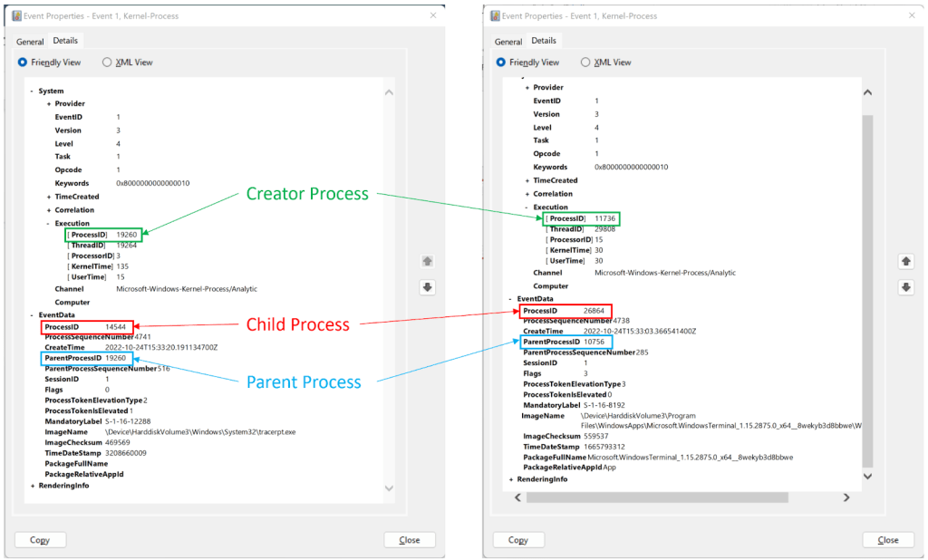Viewport: 928px width, 560px height.
Task: Select Friendly View in the left dialog
Action: coord(24,63)
